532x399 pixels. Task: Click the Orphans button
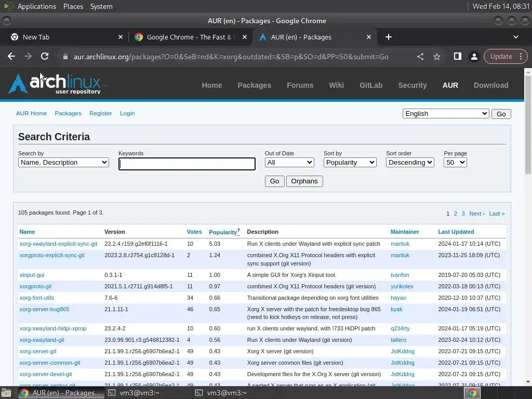coord(304,181)
